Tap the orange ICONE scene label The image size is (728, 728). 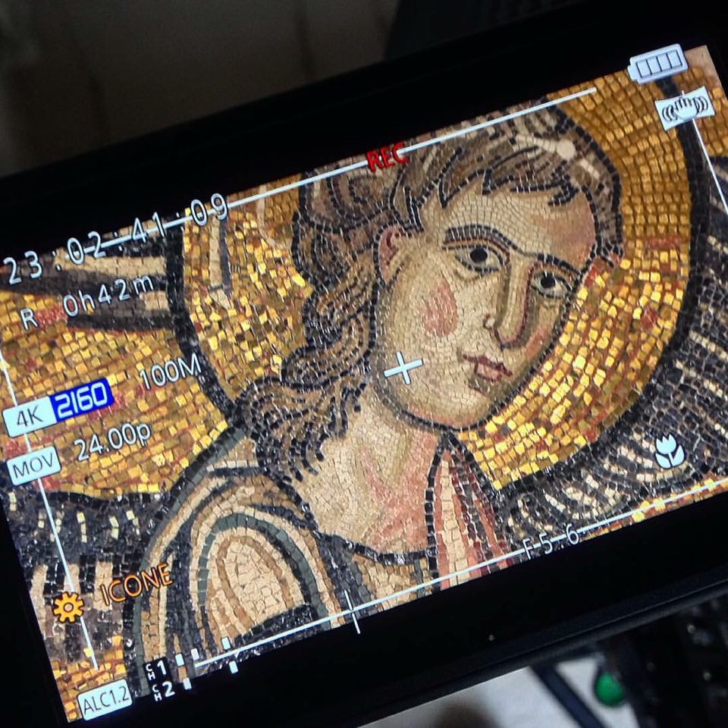tap(136, 584)
